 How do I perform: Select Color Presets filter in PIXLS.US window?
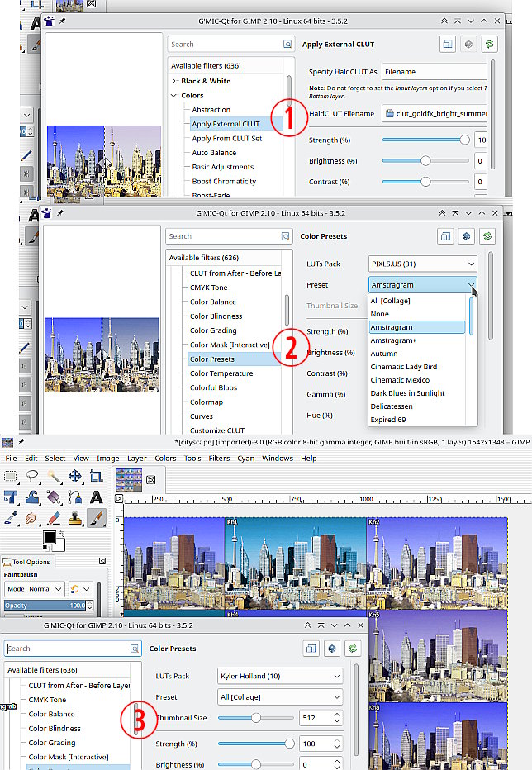pyautogui.click(x=212, y=359)
